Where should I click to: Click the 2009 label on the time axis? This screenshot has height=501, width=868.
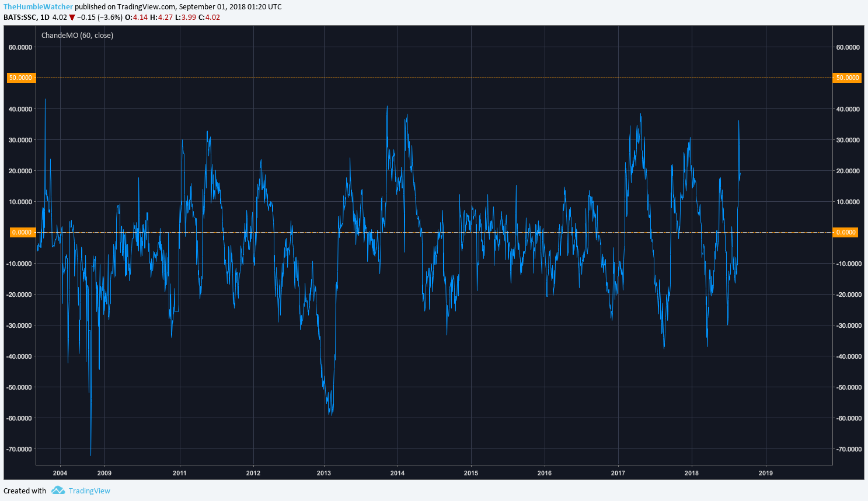pyautogui.click(x=104, y=473)
